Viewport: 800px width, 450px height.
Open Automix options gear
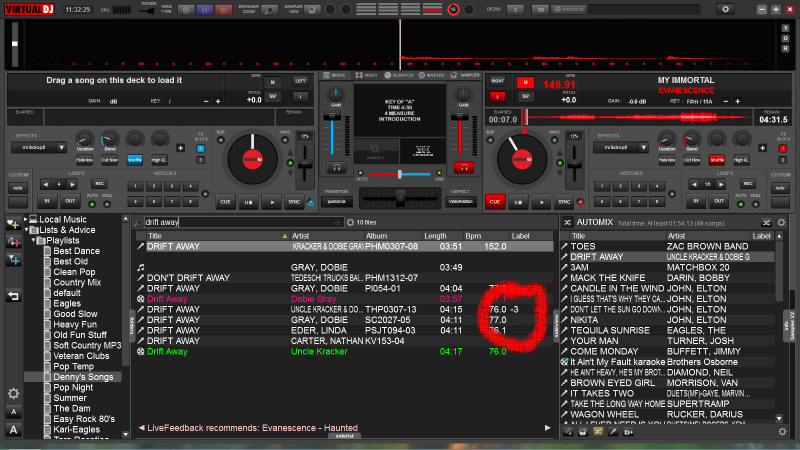pos(781,222)
